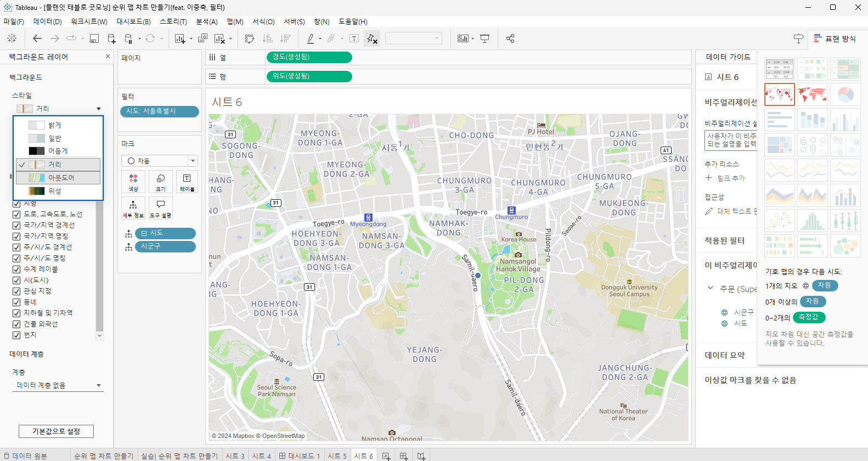The image size is (868, 461).
Task: Choose 위성 style from the list
Action: [x=58, y=191]
